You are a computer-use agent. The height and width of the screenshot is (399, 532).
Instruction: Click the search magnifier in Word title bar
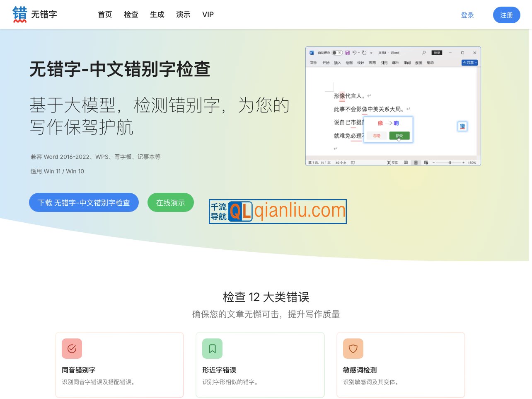click(x=423, y=53)
